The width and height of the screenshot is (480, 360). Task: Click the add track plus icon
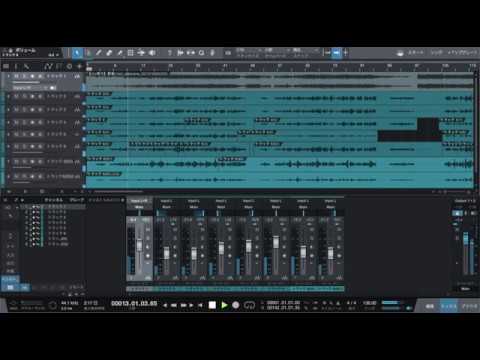pos(79,67)
